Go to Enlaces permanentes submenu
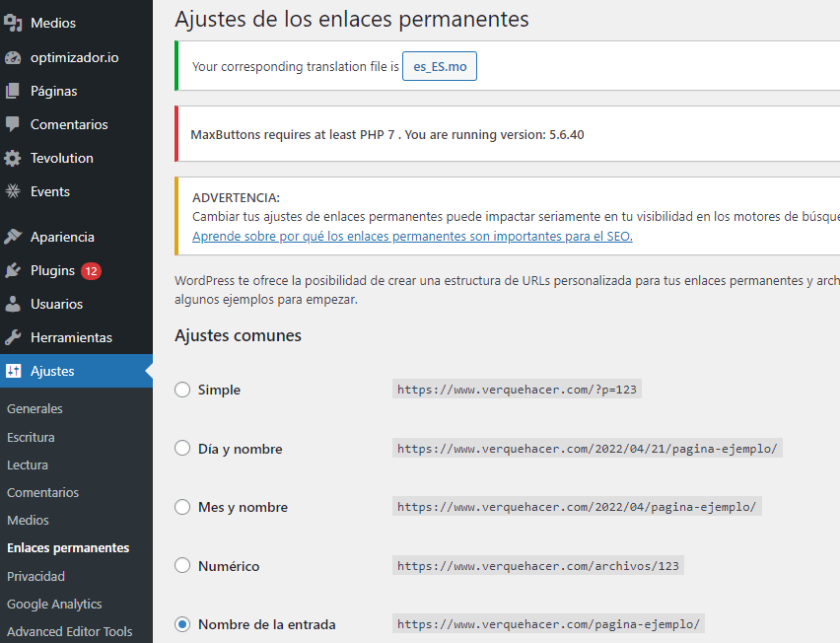Image resolution: width=840 pixels, height=643 pixels. click(68, 548)
